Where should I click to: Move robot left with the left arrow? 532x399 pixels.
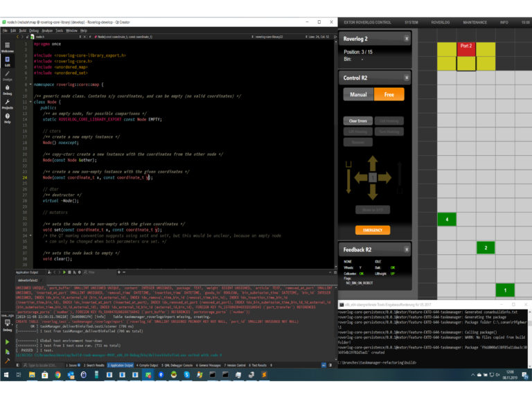pyautogui.click(x=361, y=177)
